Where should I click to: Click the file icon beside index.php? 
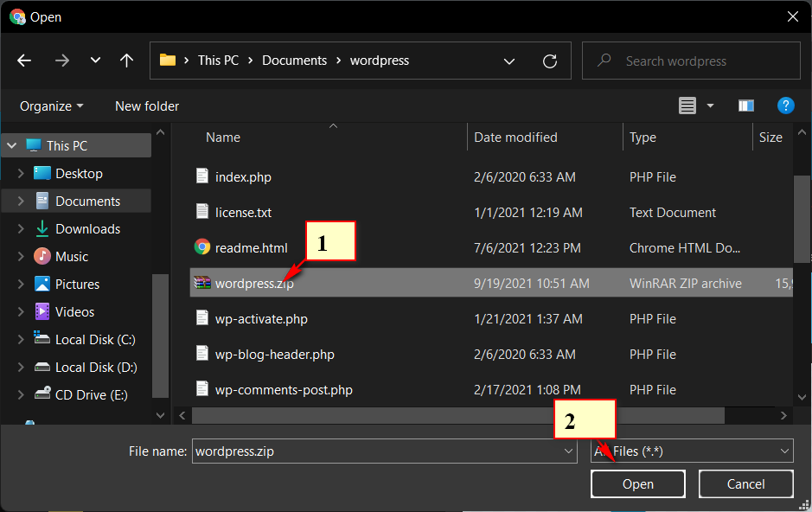point(202,176)
